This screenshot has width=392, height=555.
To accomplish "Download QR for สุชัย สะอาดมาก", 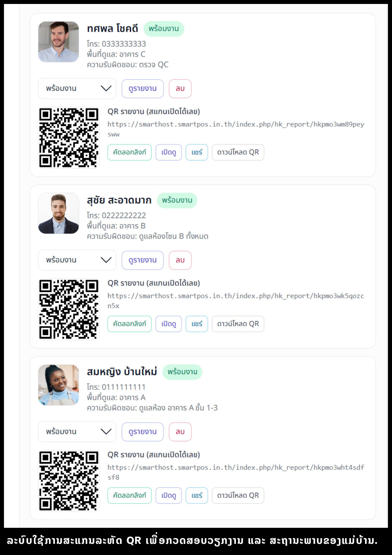I will pyautogui.click(x=238, y=324).
